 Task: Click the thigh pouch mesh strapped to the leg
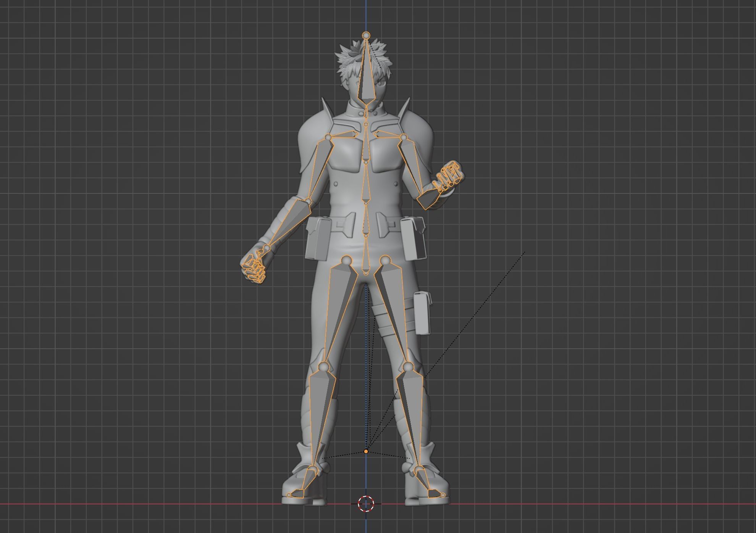coord(423,313)
